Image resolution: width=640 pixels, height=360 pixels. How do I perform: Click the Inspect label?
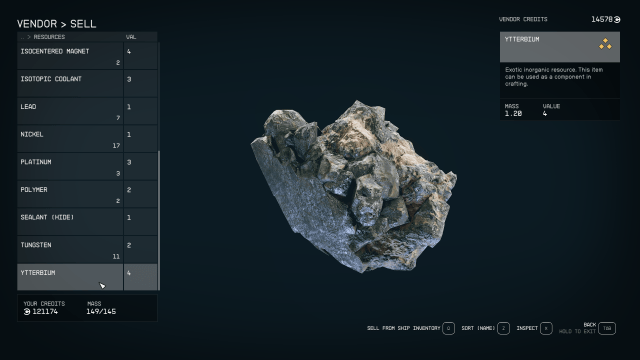527,328
